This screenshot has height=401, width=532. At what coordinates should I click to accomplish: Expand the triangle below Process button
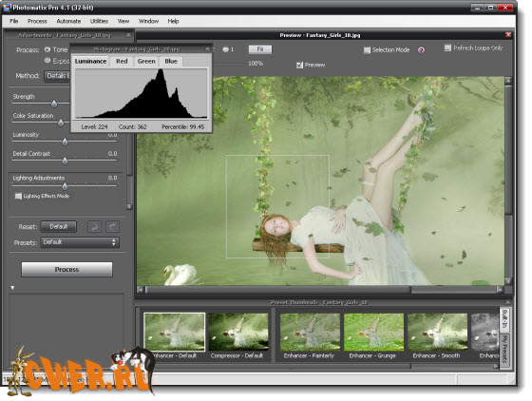(12, 288)
